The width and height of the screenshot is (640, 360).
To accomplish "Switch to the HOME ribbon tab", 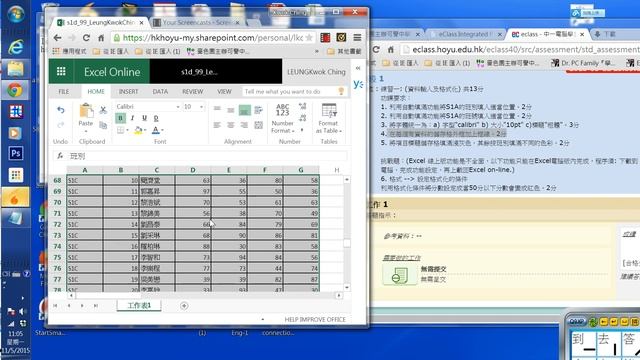I will pos(96,91).
